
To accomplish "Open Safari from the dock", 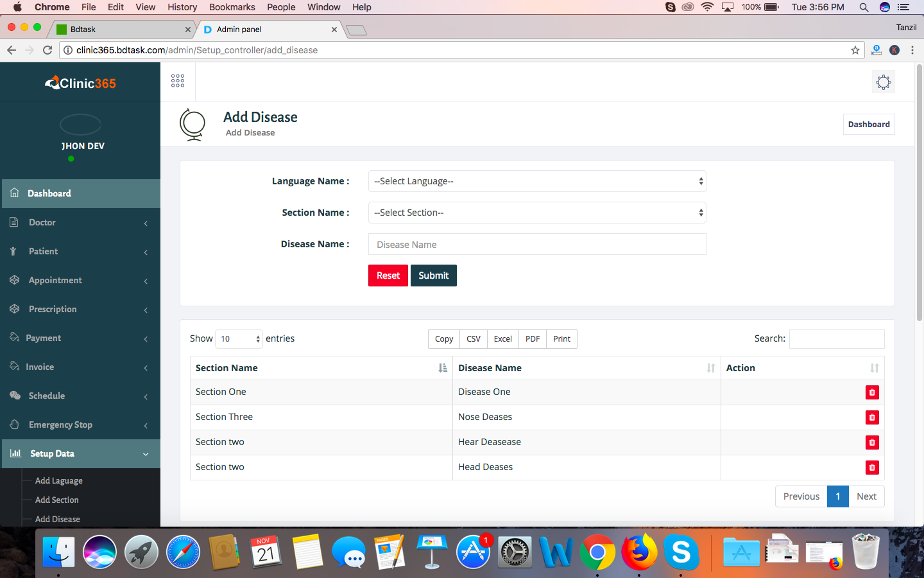I will tap(183, 552).
